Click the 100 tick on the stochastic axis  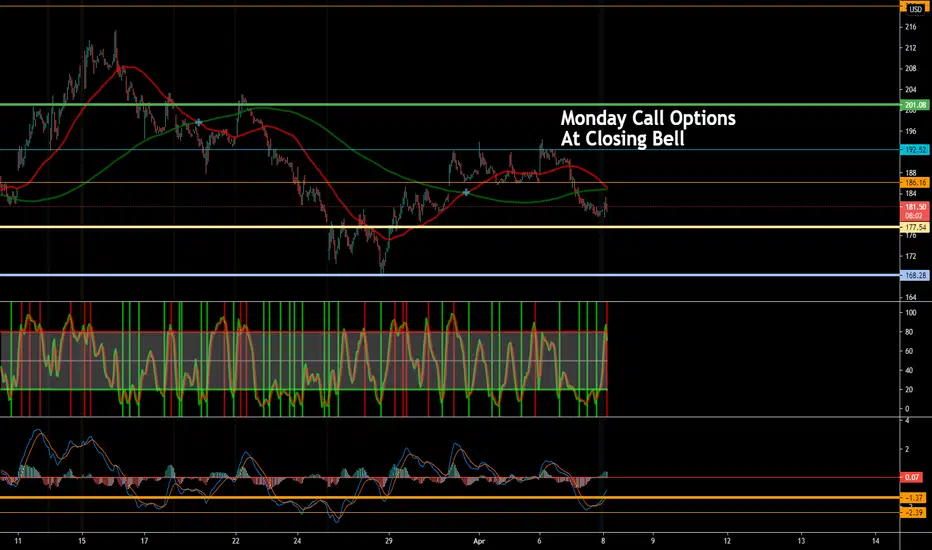click(911, 313)
